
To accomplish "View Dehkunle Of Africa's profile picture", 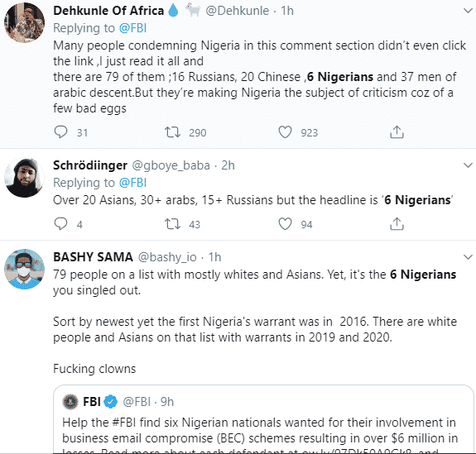I will tap(24, 22).
